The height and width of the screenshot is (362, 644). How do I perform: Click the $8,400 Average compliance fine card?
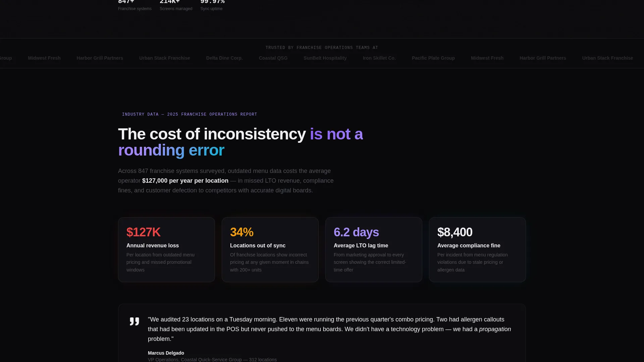coord(477,250)
